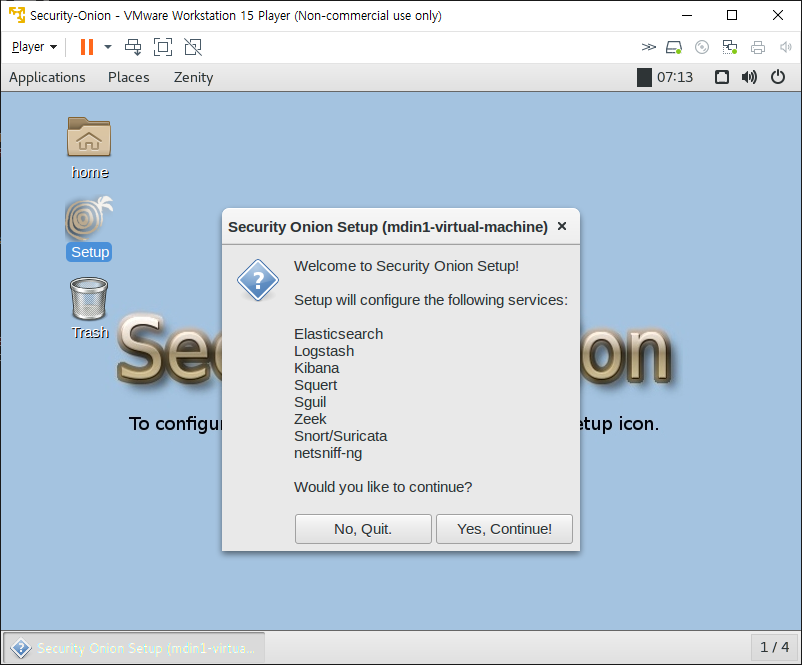The height and width of the screenshot is (665, 802).
Task: Expand the power options dropdown arrow
Action: point(108,47)
